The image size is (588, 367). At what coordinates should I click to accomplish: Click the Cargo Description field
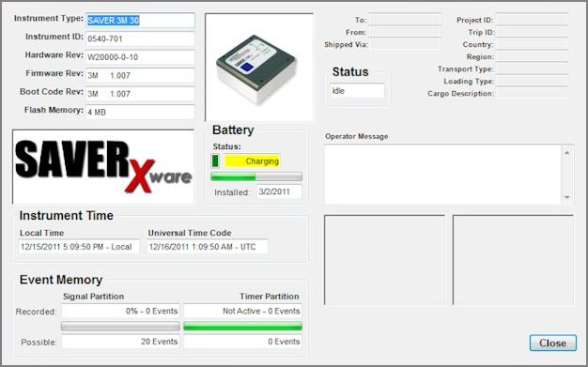point(532,93)
